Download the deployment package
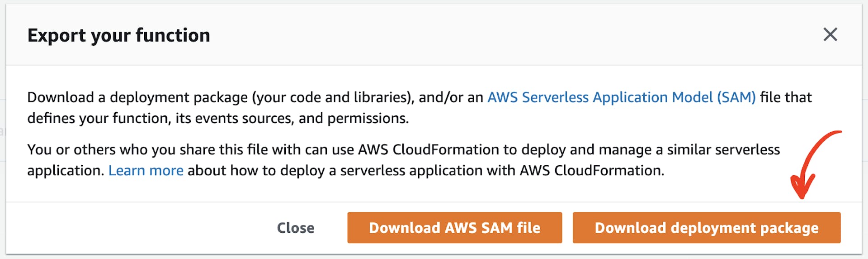Viewport: 868px width, 259px height. [x=706, y=228]
